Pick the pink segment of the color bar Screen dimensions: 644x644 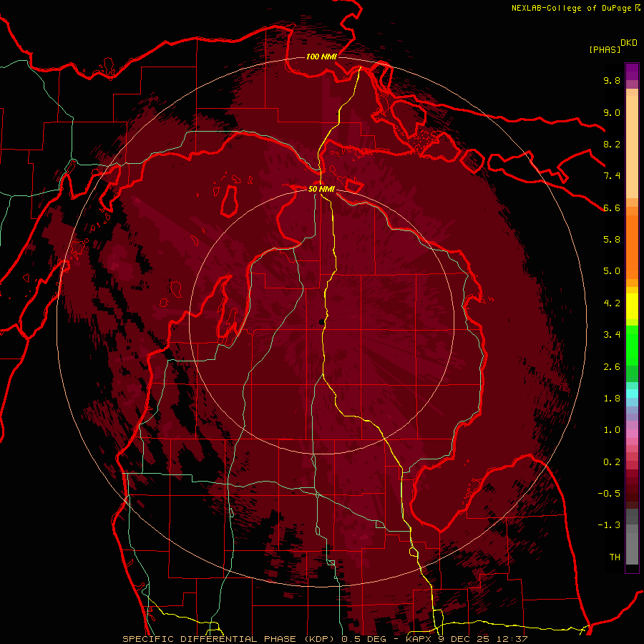[632, 434]
